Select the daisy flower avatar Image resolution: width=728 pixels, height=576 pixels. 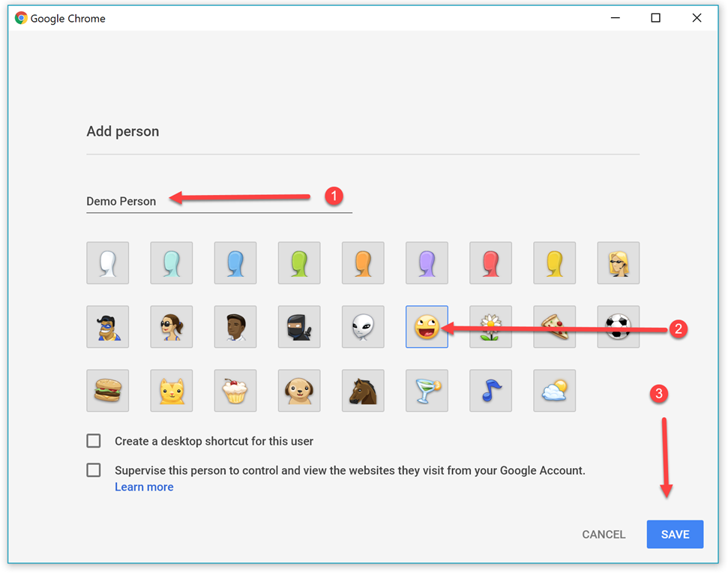(491, 326)
